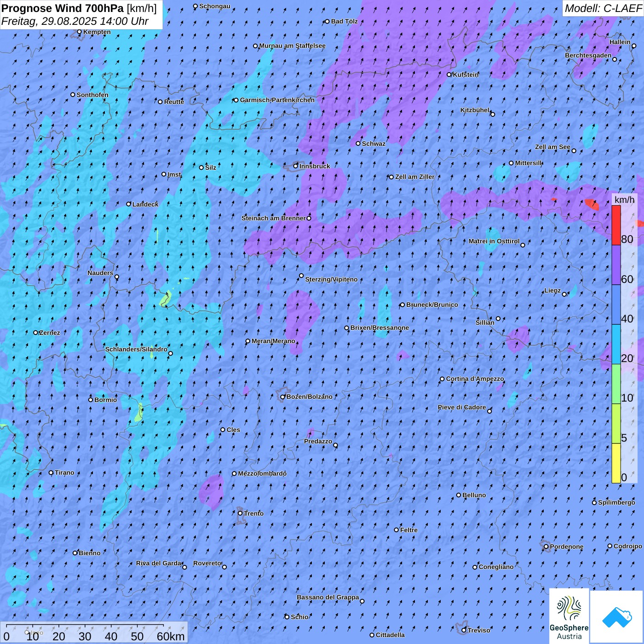This screenshot has width=644, height=644.
Task: Click the 'Murnau am Staffelsee' label
Action: tap(292, 46)
